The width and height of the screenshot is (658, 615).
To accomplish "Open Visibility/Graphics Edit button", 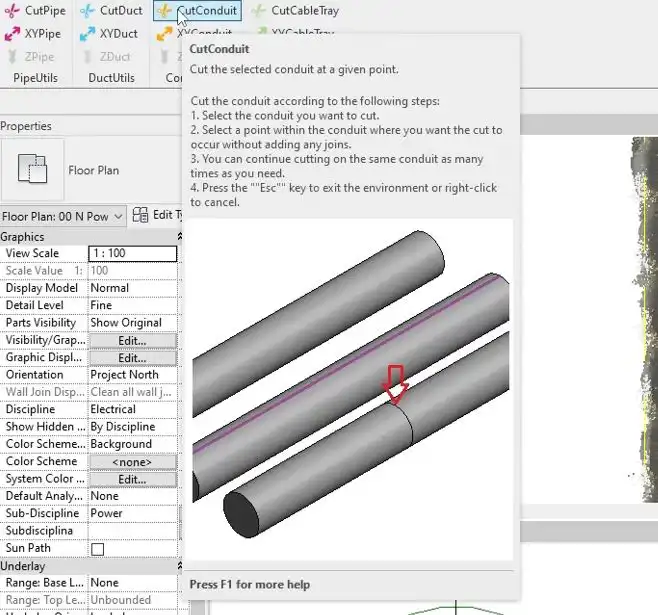I will click(x=133, y=341).
